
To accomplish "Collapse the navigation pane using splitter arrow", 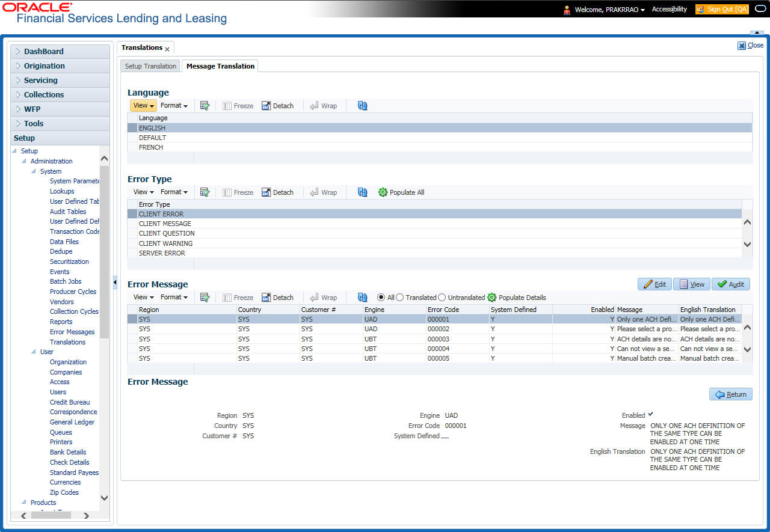I will click(115, 282).
